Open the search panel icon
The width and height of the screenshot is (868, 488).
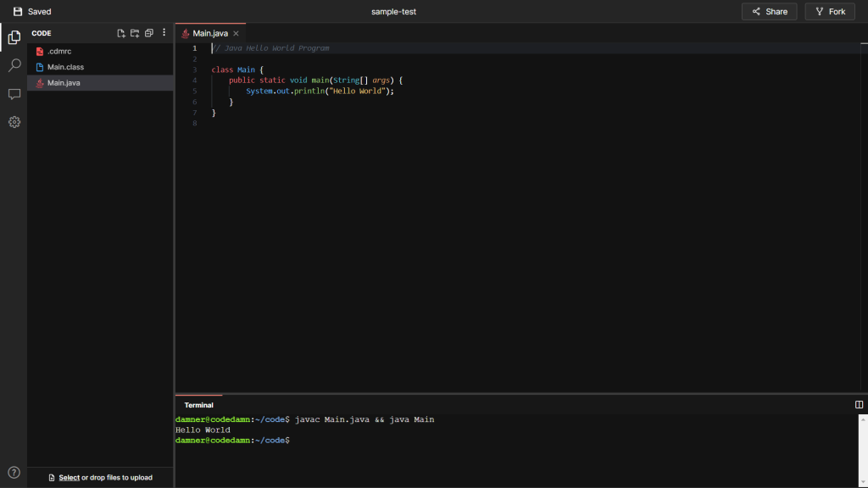click(14, 65)
